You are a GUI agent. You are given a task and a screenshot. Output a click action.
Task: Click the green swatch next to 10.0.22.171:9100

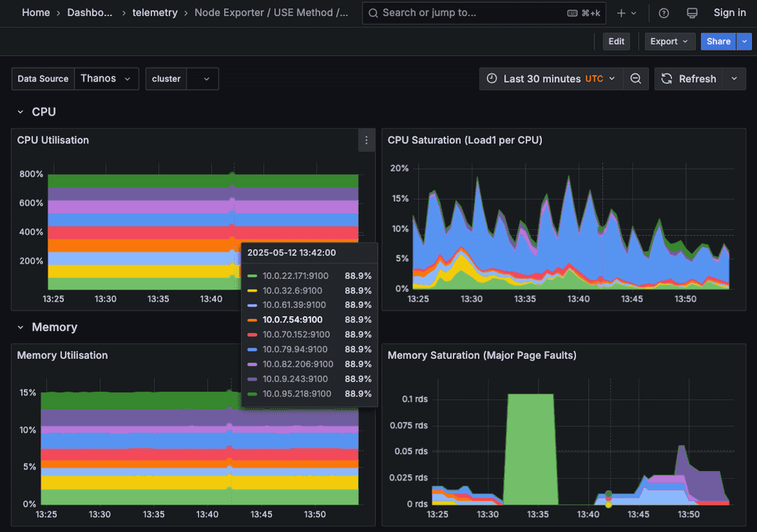(251, 275)
